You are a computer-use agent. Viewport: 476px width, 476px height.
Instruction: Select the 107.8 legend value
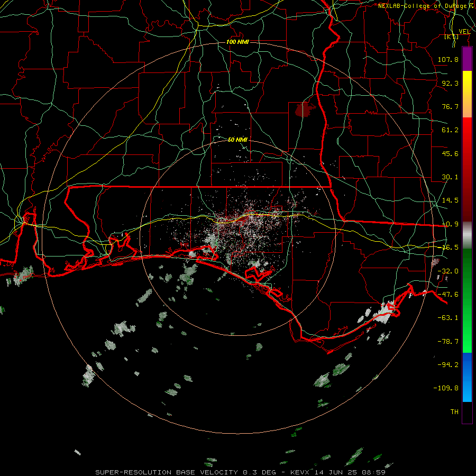448,59
